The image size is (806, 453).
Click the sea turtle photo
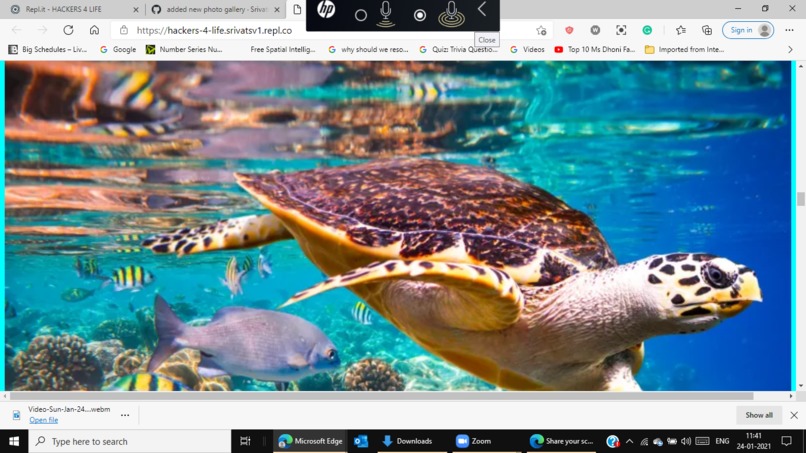[x=398, y=226]
